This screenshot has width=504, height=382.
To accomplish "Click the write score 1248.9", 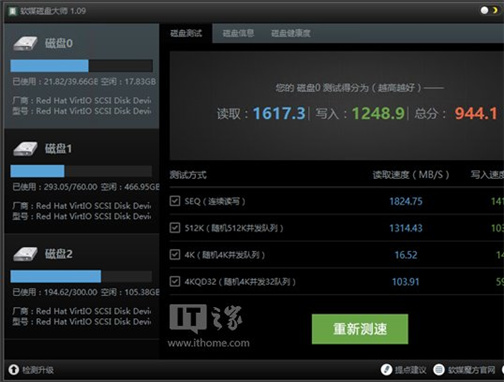I will [378, 113].
